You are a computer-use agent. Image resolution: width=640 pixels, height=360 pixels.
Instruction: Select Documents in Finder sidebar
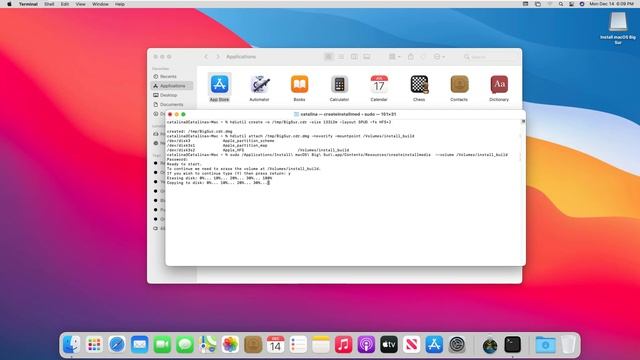171,104
